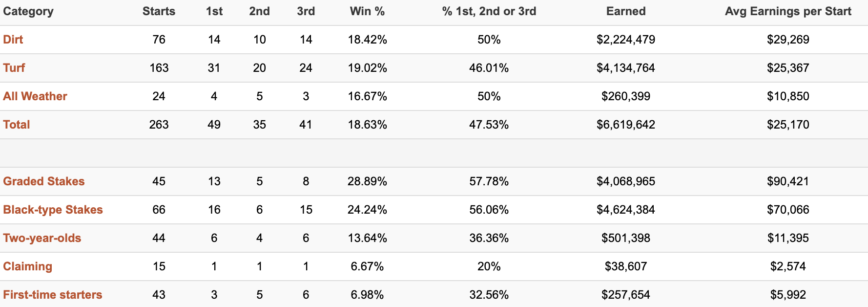Select Graded Stakes win percentage 28.89%
The image size is (868, 307).
(x=368, y=181)
